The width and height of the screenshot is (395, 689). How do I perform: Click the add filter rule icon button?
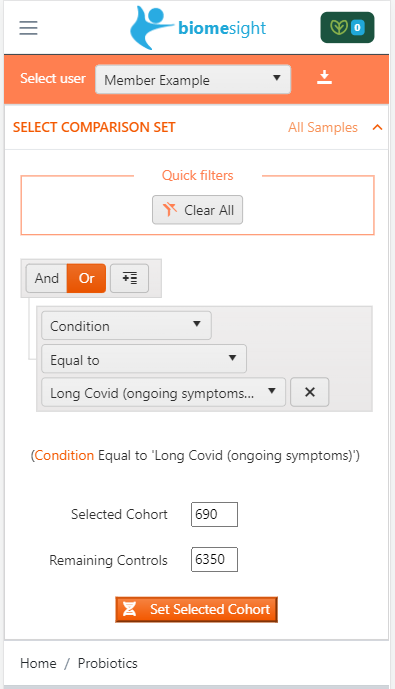point(129,278)
